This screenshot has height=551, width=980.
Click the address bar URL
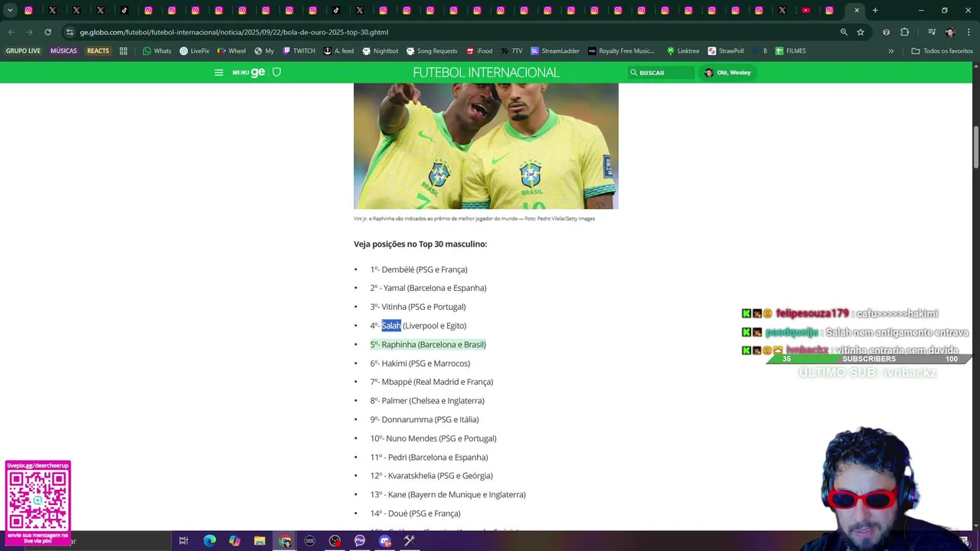234,32
